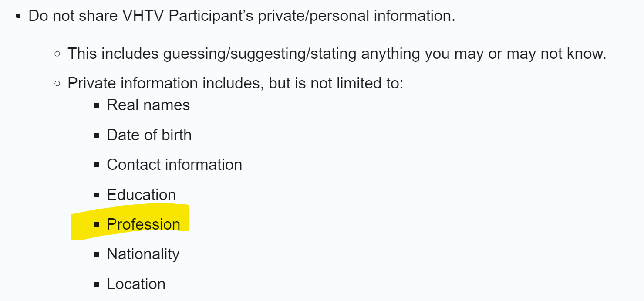Image resolution: width=644 pixels, height=301 pixels.
Task: Click the 'Nationality' list item
Action: click(143, 254)
